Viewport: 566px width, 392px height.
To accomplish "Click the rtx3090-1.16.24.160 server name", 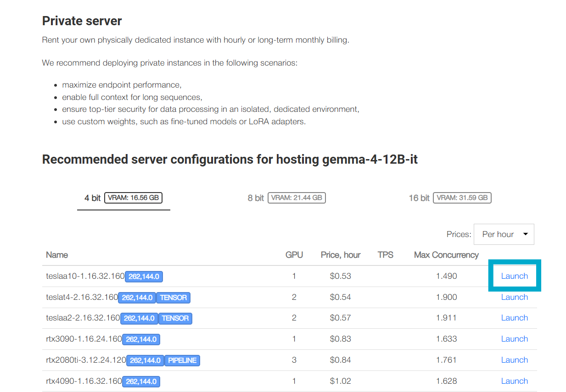I will pyautogui.click(x=84, y=339).
